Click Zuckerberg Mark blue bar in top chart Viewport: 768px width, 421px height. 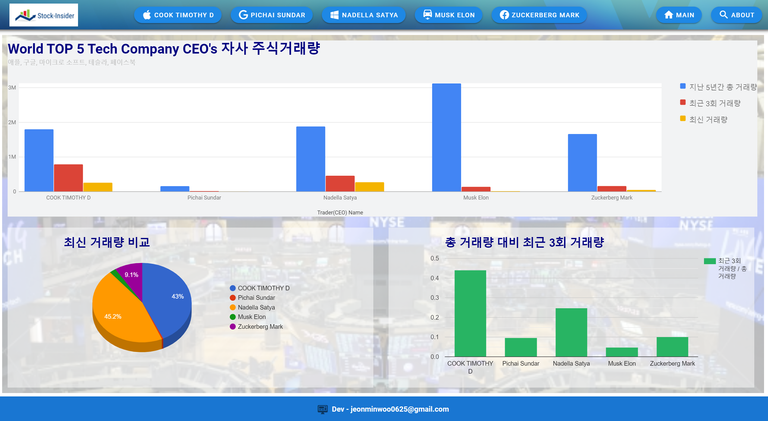click(582, 163)
